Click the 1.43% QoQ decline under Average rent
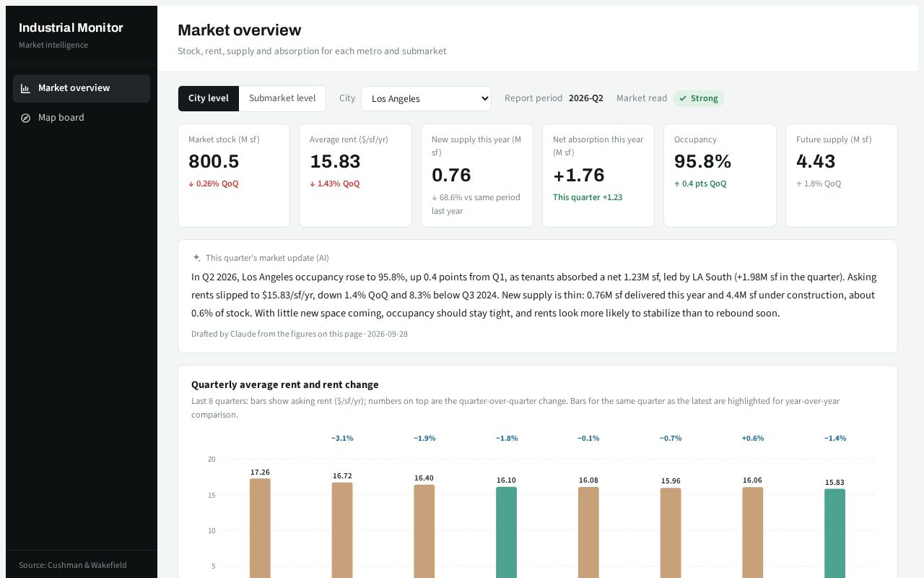 coord(335,184)
